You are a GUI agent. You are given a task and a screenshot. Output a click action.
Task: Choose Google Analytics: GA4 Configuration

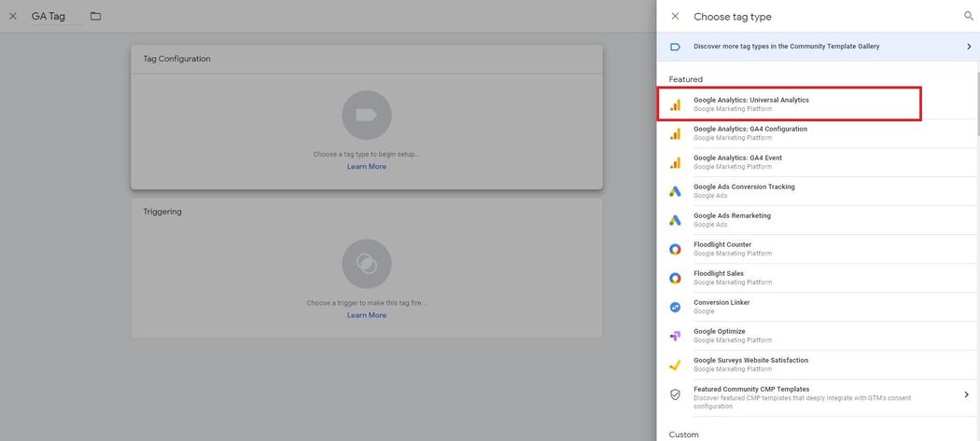pyautogui.click(x=817, y=133)
